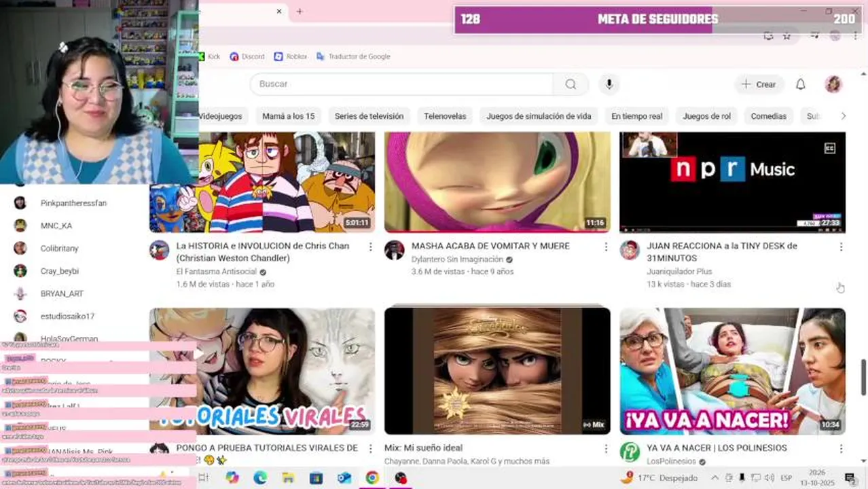Image resolution: width=868 pixels, height=489 pixels.
Task: Open options for MASHA ACABA DE VOMITAR video
Action: click(x=606, y=247)
